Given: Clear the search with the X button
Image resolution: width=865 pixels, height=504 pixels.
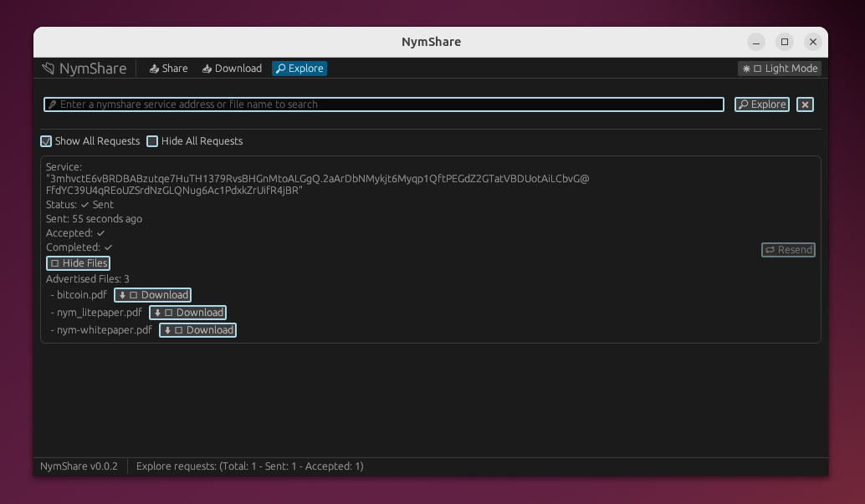Looking at the screenshot, I should 805,104.
